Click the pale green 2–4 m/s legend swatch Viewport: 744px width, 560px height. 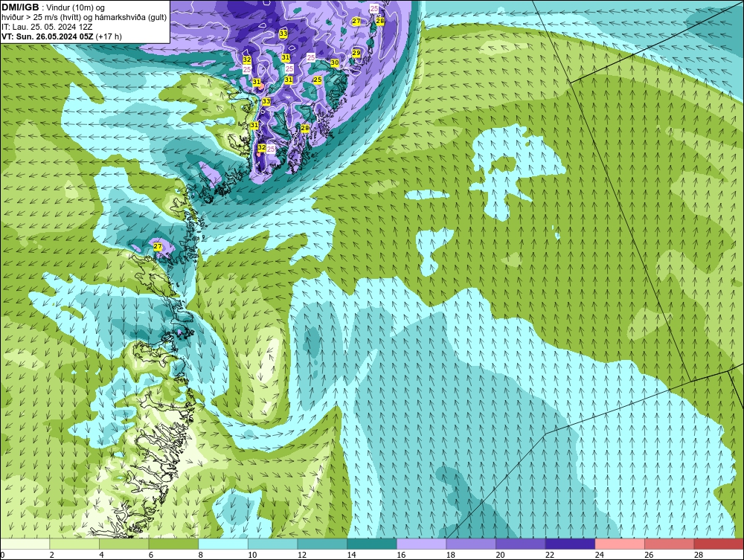coord(74,544)
